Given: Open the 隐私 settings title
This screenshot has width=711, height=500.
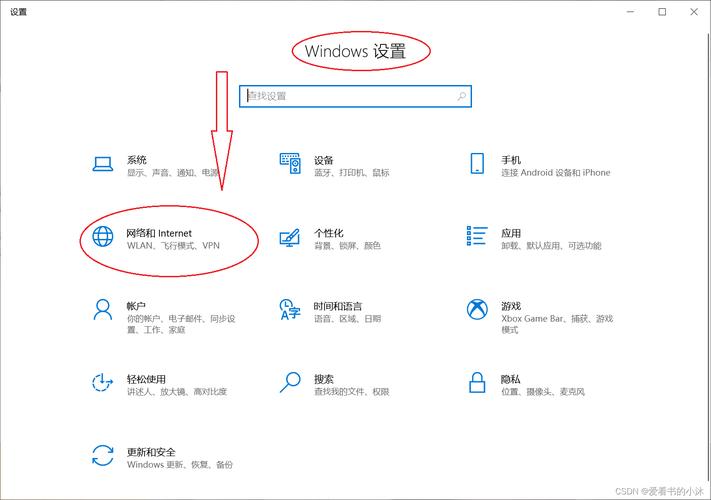Looking at the screenshot, I should 511,379.
